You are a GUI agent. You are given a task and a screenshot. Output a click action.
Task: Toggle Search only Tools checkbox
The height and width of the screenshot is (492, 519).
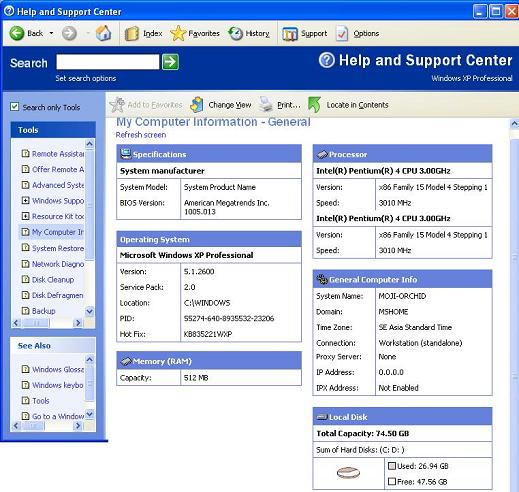click(14, 107)
